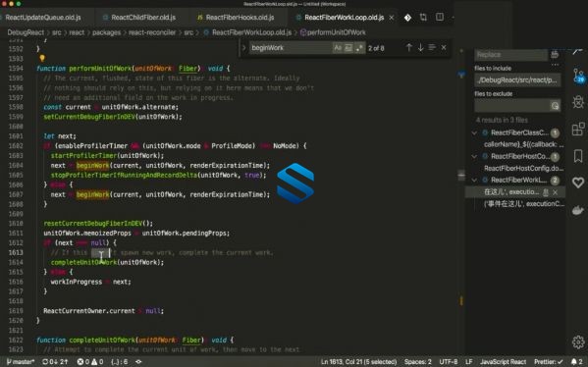Open the Debug (bug) activity bar icon
Screen dimensions: 588x367
pos(578,102)
